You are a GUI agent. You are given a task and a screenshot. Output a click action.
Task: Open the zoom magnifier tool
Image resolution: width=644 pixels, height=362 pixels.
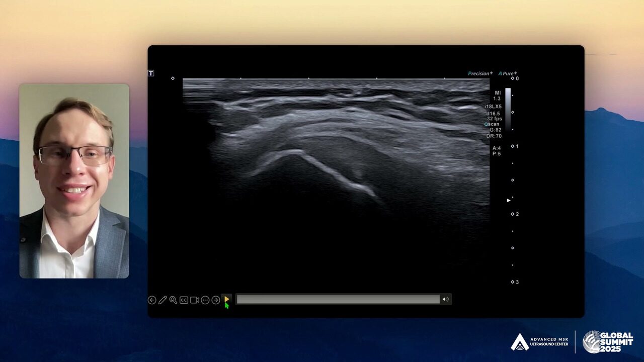pyautogui.click(x=173, y=300)
